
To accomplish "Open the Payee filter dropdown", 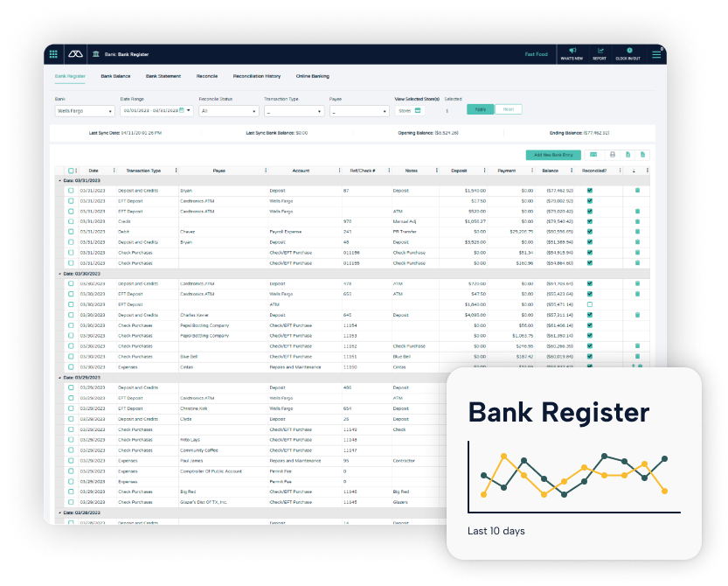I will coord(359,111).
